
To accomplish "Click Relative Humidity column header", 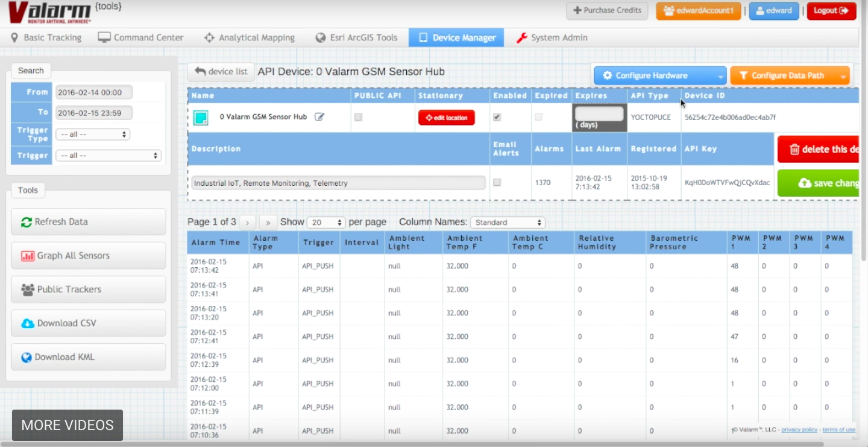I will click(x=610, y=243).
